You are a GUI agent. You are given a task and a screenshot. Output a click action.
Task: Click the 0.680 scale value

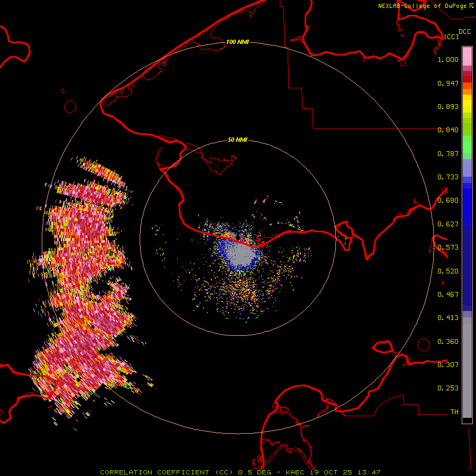coord(448,200)
